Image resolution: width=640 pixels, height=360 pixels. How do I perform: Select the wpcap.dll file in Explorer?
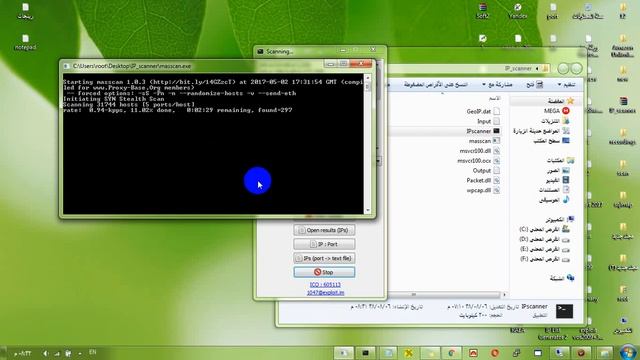click(x=483, y=190)
